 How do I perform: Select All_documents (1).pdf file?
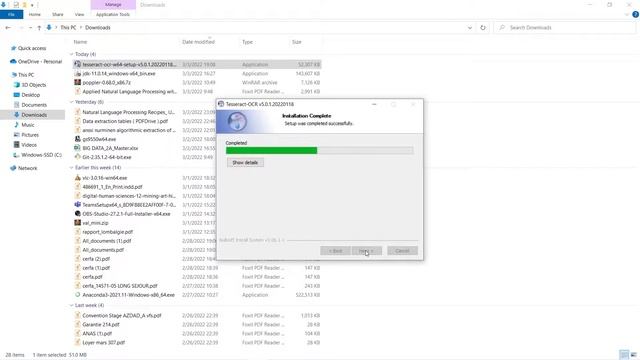107,240
